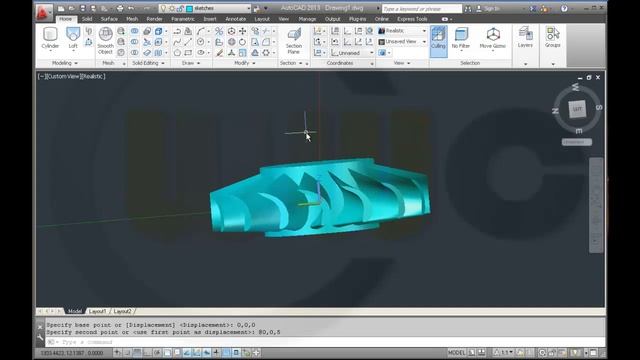Click the Undo arrow in quick access toolbar
Image resolution: width=640 pixels, height=360 pixels.
coord(131,9)
